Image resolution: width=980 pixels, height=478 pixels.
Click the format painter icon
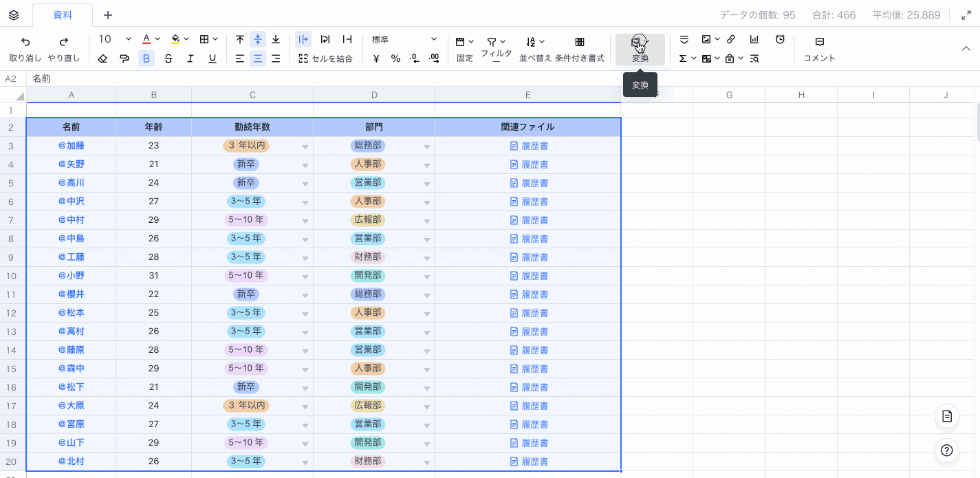click(124, 58)
